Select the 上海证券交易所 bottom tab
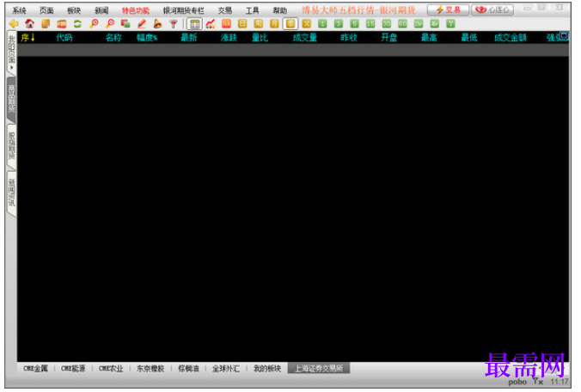Screen dimensions: 581x392 click(319, 368)
